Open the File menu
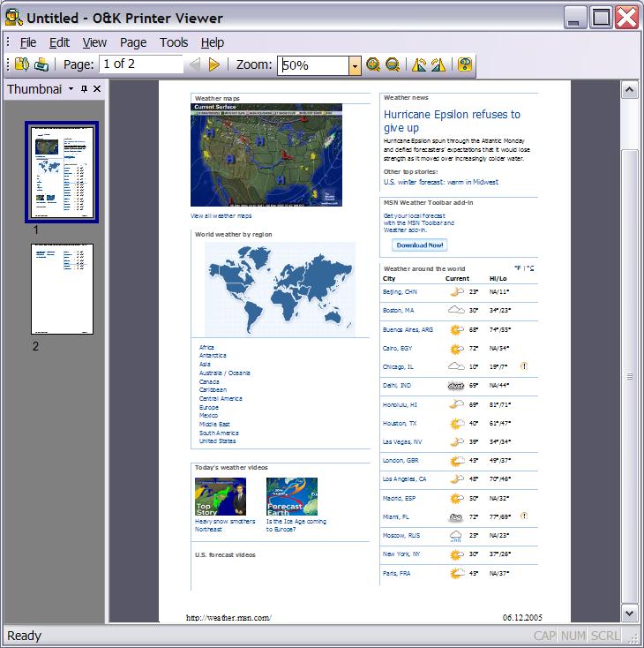Viewport: 644px width, 648px height. click(28, 42)
